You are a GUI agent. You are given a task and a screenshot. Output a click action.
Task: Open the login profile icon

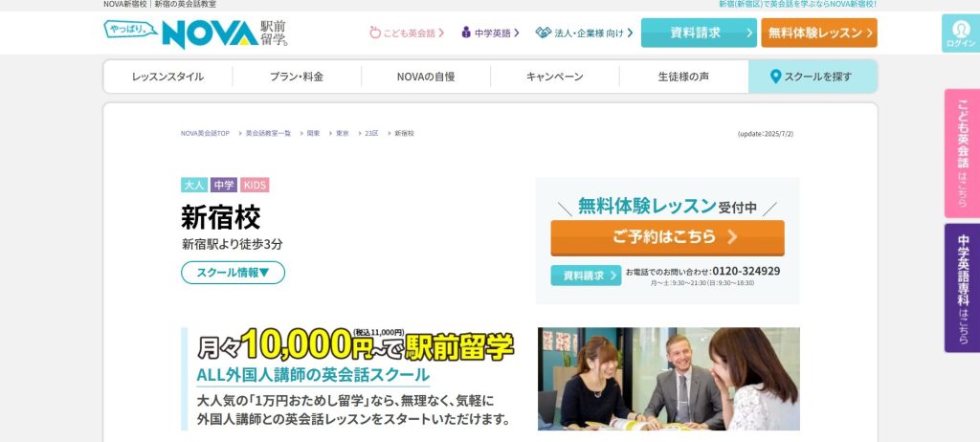tap(961, 29)
